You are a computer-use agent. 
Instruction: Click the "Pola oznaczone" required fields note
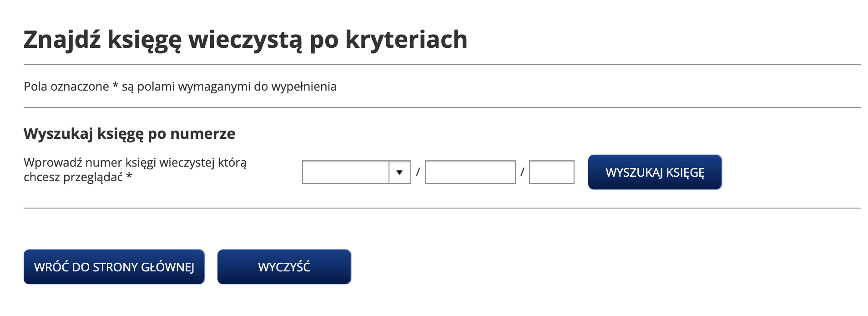pyautogui.click(x=180, y=87)
